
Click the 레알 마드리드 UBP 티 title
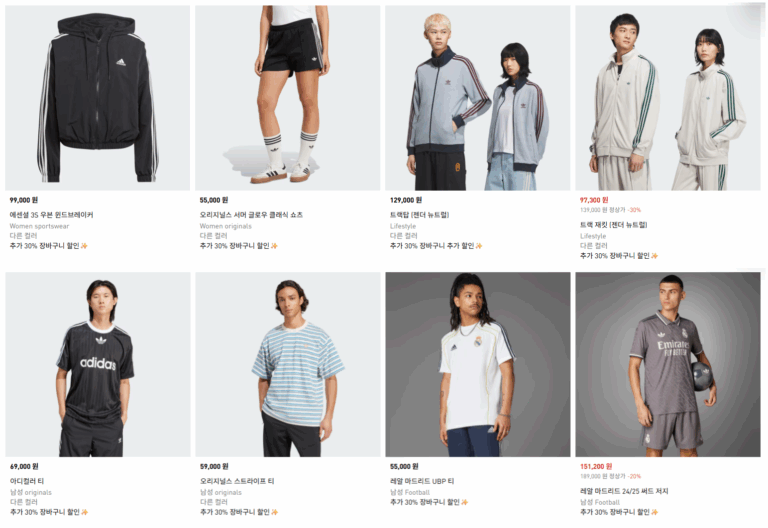(x=422, y=481)
